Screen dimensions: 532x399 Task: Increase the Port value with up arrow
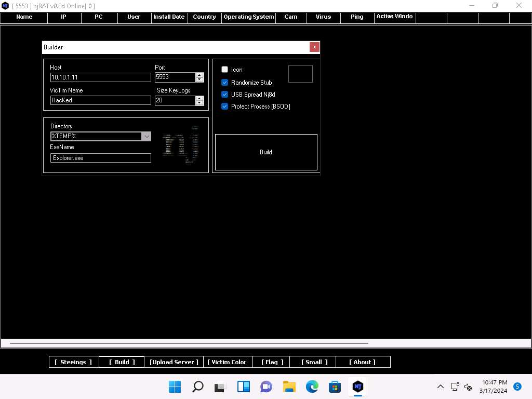[x=199, y=75]
